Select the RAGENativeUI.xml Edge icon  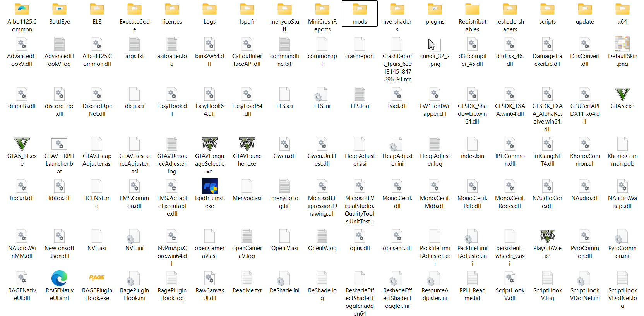coord(59,278)
